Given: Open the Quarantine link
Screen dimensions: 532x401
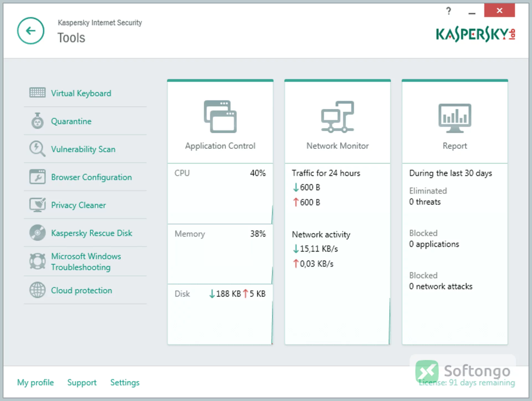Looking at the screenshot, I should click(71, 121).
